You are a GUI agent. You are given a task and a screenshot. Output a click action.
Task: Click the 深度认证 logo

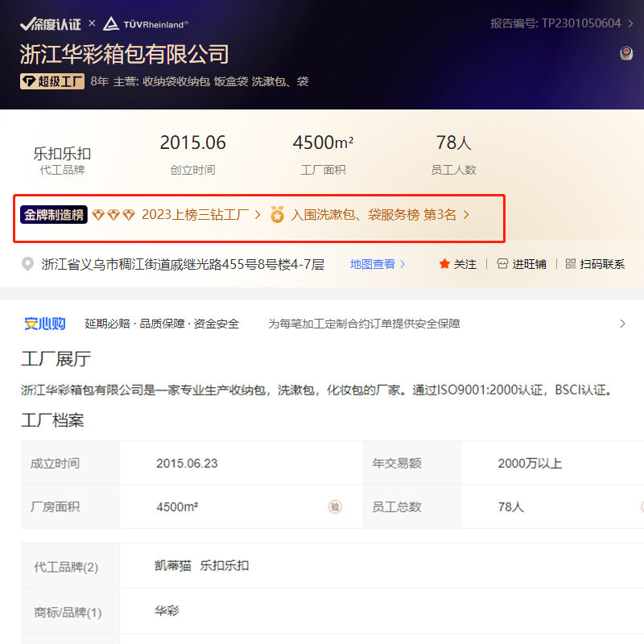click(51, 24)
